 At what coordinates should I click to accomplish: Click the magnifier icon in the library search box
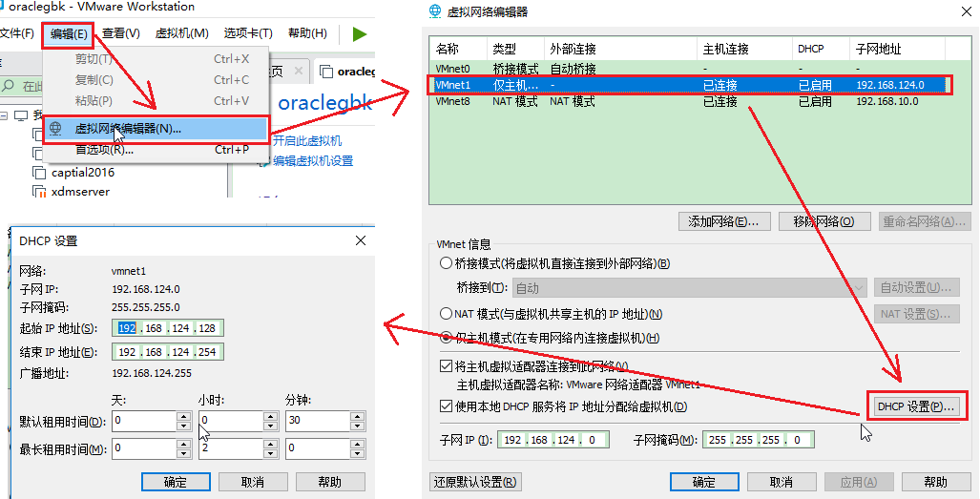pyautogui.click(x=9, y=86)
